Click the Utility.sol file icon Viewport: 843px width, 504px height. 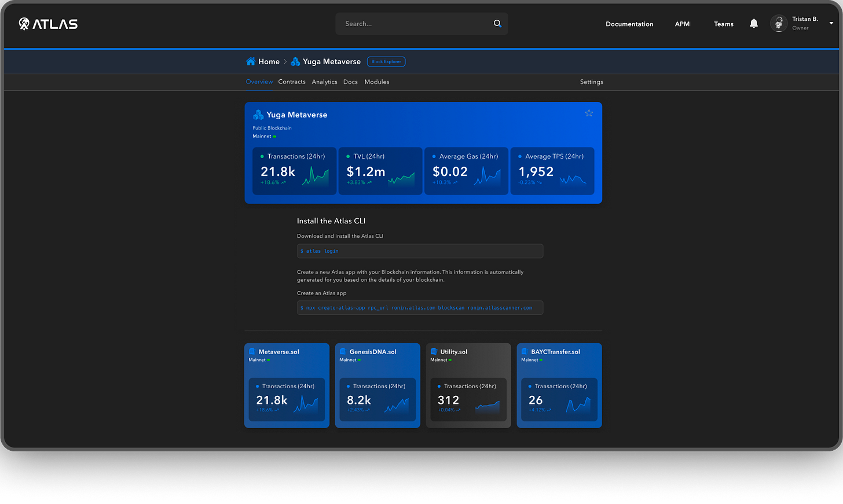tap(434, 351)
